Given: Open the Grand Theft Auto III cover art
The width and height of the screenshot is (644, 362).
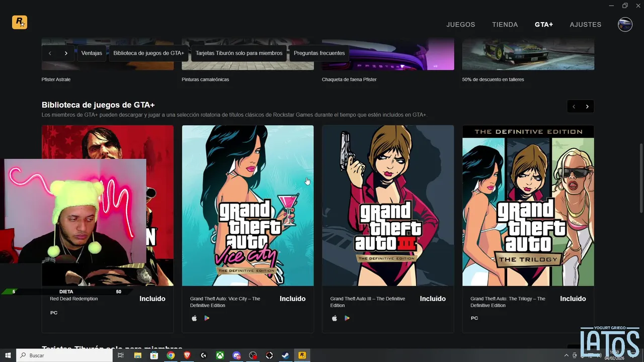Looking at the screenshot, I should (x=388, y=206).
